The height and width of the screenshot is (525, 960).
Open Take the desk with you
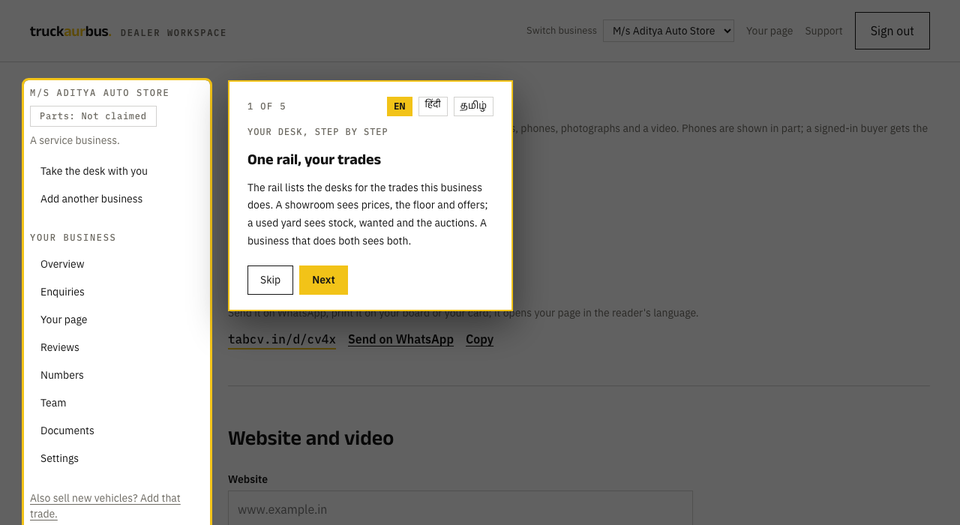[x=94, y=171]
